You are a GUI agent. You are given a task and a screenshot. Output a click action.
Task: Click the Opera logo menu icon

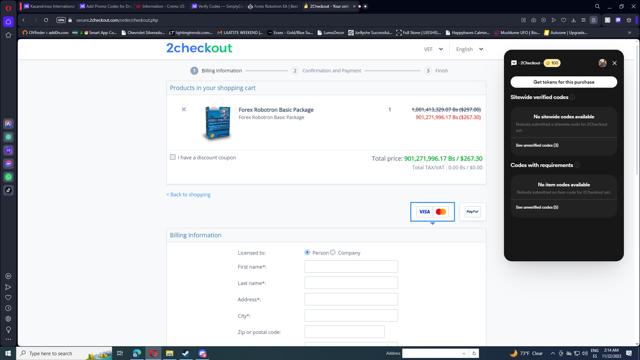[x=8, y=7]
